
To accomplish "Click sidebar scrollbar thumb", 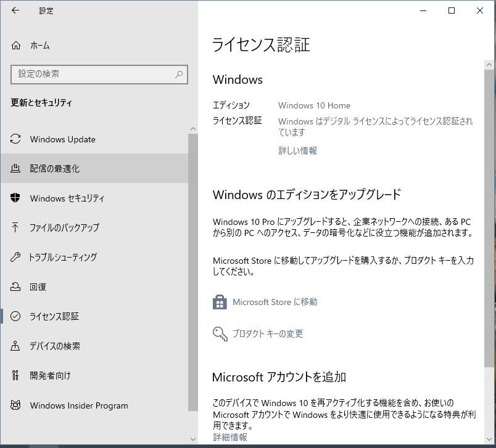I will [193, 272].
